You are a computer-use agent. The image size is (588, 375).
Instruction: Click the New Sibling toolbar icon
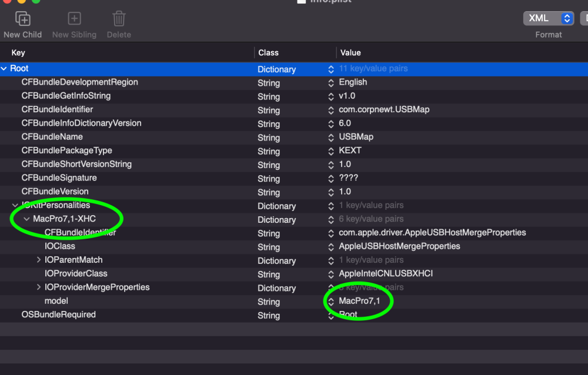[74, 18]
